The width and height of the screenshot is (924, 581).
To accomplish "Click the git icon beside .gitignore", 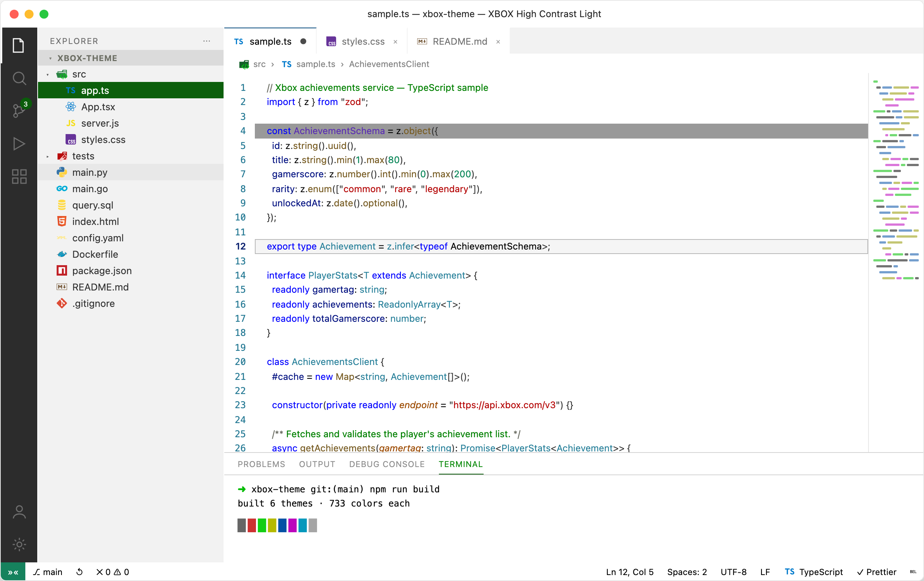I will [62, 303].
